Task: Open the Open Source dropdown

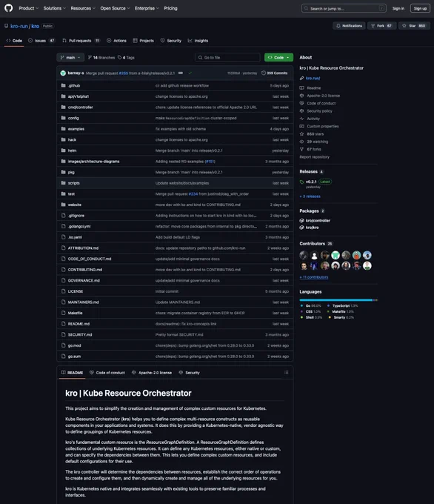Action: [115, 8]
